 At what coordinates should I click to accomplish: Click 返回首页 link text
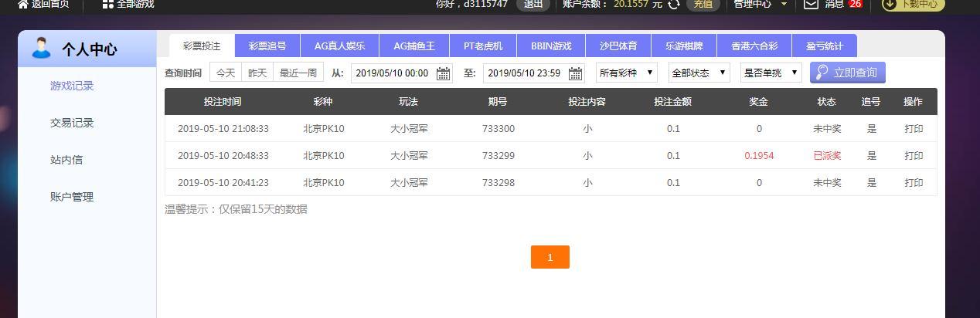(50, 4)
